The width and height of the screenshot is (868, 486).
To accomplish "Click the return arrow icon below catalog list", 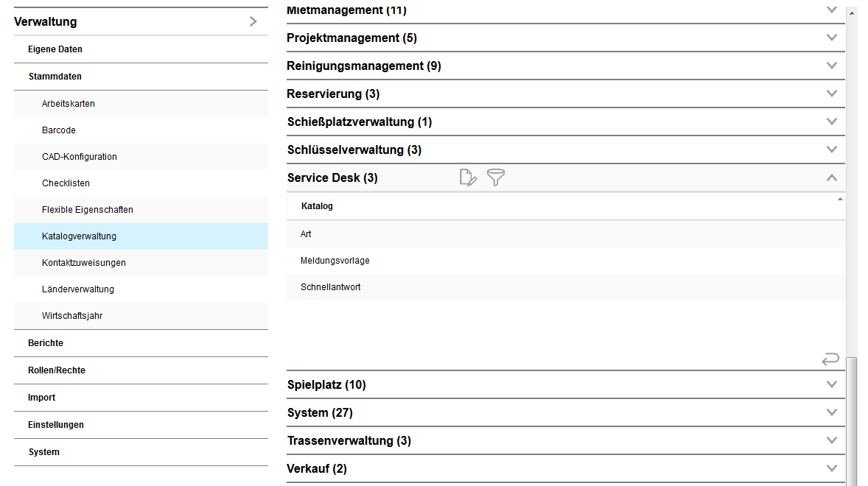I will pos(830,359).
